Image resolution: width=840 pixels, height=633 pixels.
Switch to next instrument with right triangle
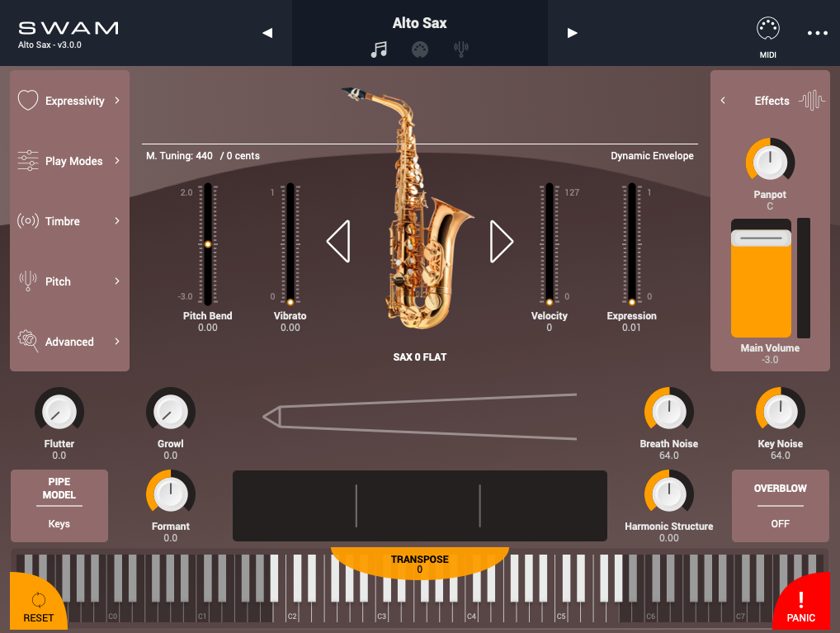click(x=502, y=242)
